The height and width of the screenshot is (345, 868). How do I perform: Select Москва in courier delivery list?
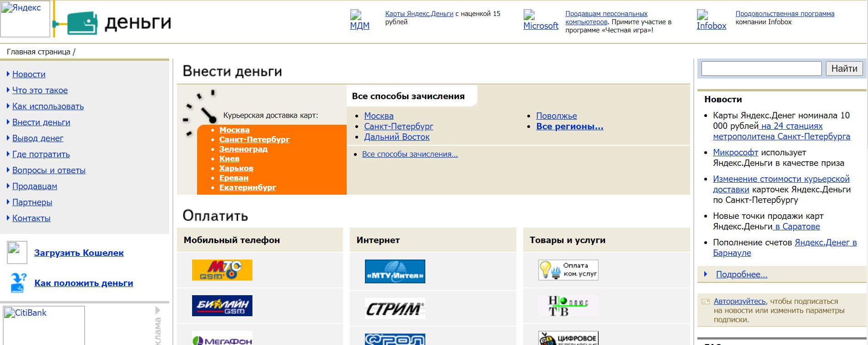point(234,130)
